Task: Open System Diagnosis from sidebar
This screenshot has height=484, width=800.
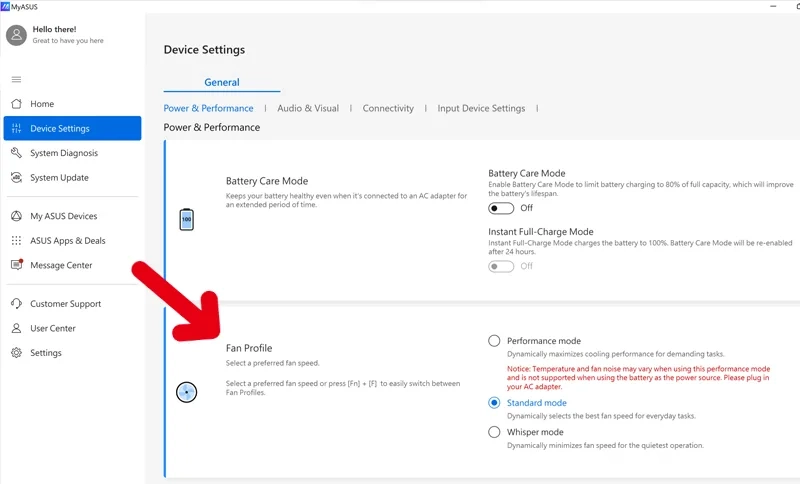Action: pos(64,153)
